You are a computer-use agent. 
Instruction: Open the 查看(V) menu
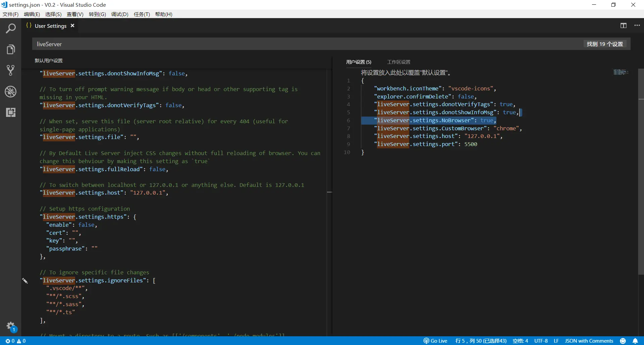coord(75,14)
